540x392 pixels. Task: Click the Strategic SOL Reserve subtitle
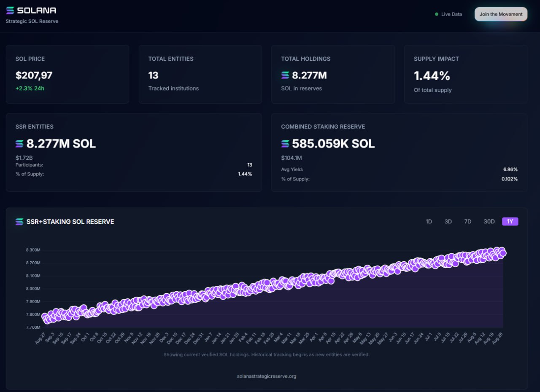(x=32, y=21)
